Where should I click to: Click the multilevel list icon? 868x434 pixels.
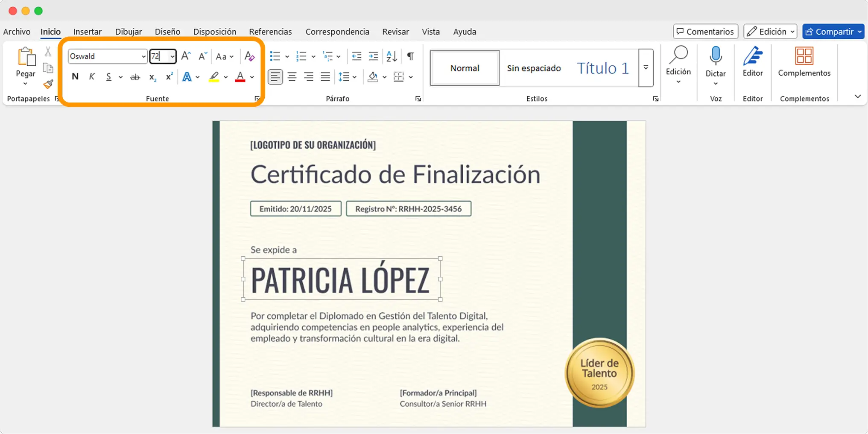click(328, 56)
